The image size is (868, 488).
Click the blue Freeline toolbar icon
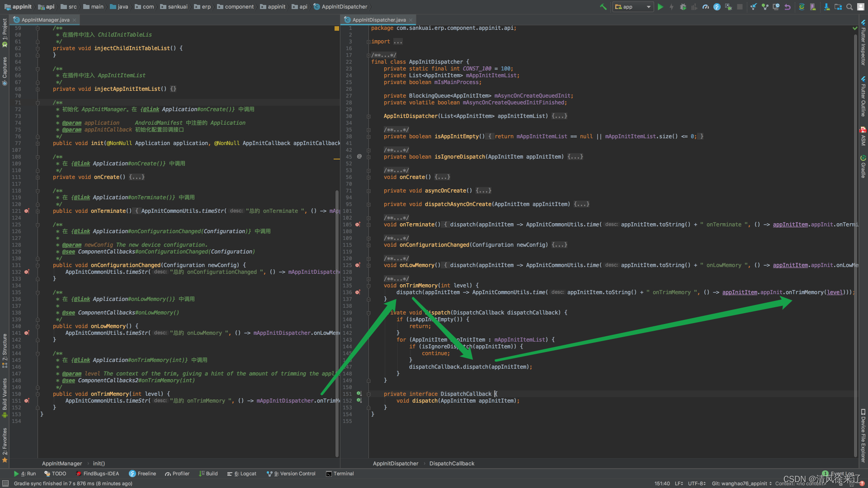pyautogui.click(x=717, y=7)
